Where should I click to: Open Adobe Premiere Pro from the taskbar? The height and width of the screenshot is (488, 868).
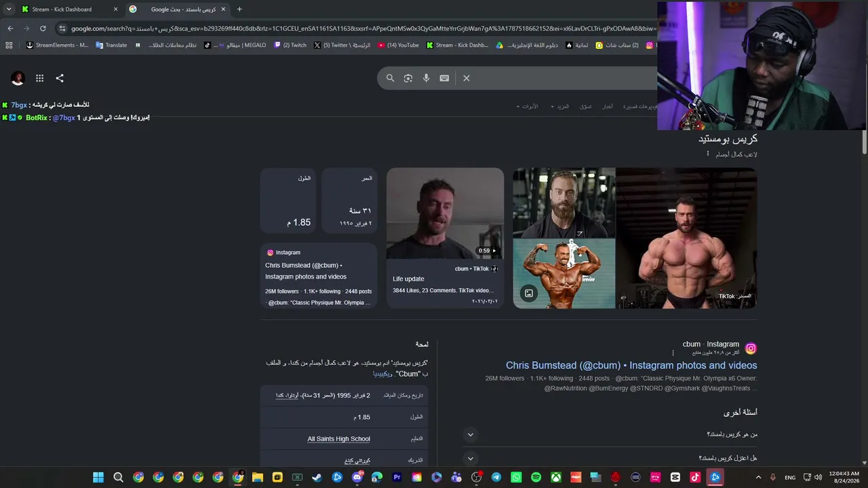coord(397,477)
